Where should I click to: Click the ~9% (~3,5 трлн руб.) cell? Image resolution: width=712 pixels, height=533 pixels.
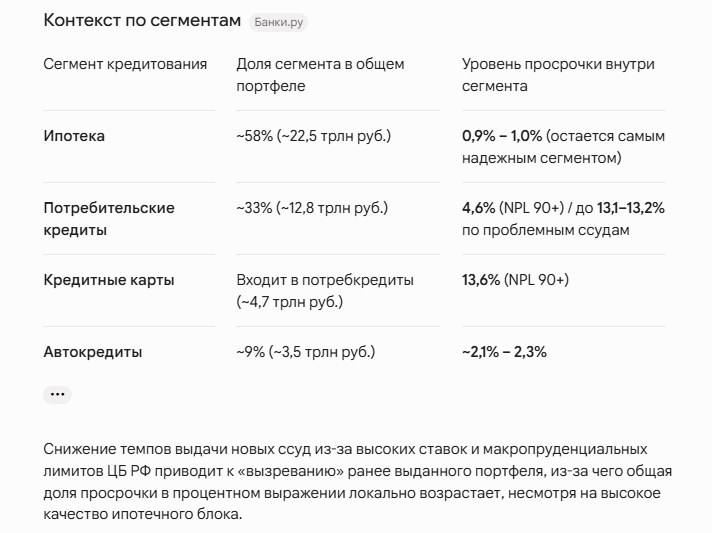click(x=306, y=352)
